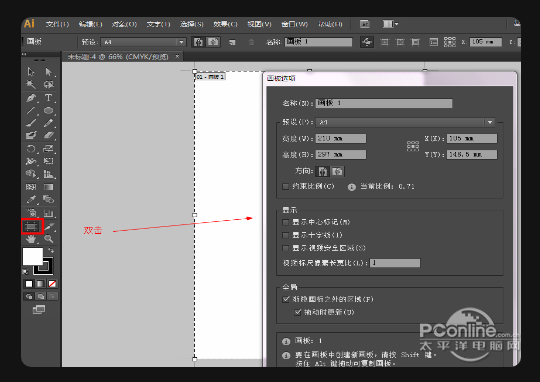Uncheck 渐隐画板之外的区域(F) checkbox
This screenshot has height=382, width=540.
coord(286,299)
